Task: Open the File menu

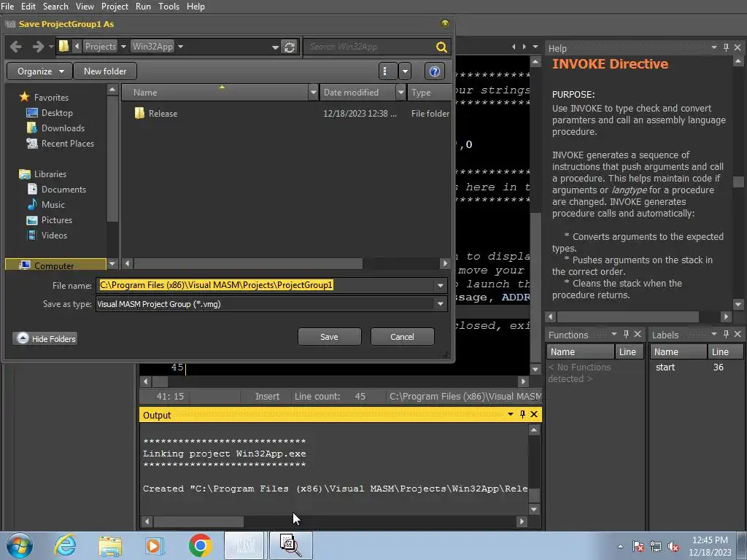Action: coord(7,6)
